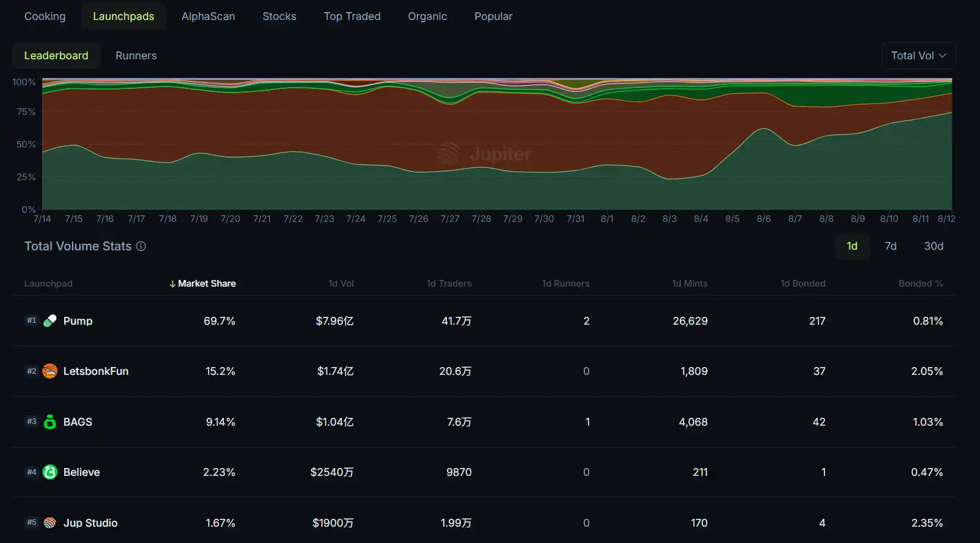Click Pump's 69.7% market share
Viewport: 980px width, 543px height.
click(220, 321)
